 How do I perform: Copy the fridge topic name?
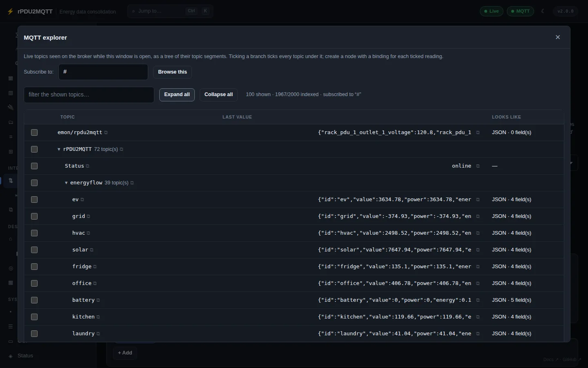[x=95, y=267]
